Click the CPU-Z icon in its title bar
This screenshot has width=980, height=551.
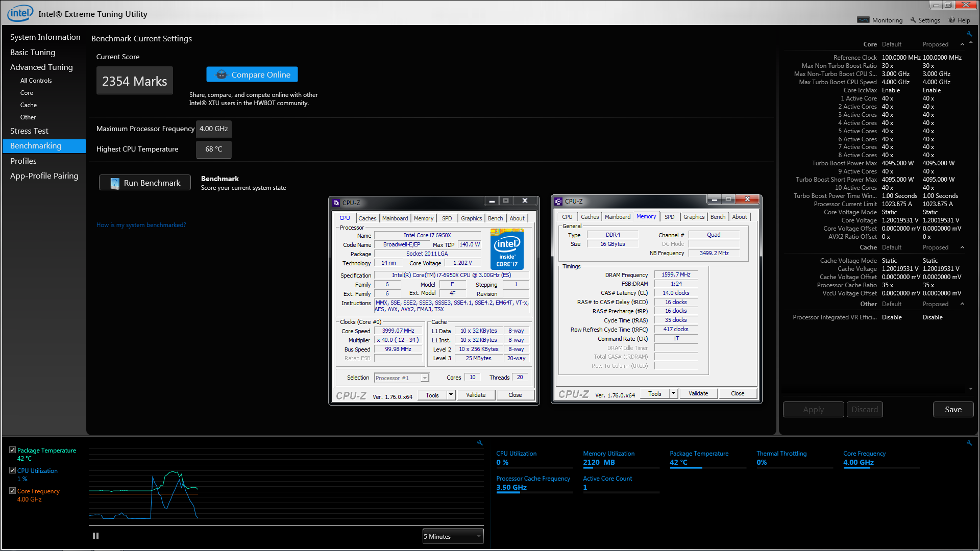pos(336,202)
